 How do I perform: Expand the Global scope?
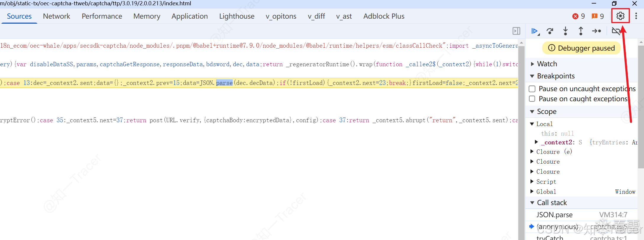point(532,191)
